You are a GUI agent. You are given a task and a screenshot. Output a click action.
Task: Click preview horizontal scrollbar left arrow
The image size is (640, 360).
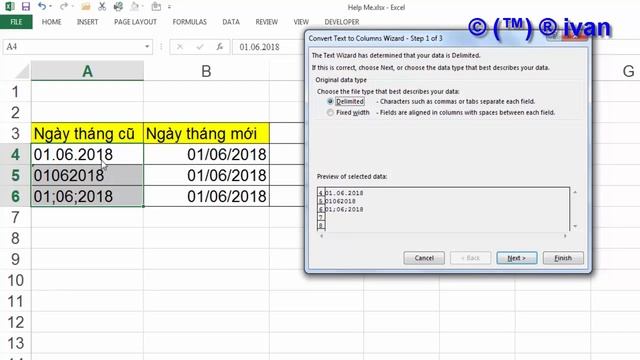(322, 236)
